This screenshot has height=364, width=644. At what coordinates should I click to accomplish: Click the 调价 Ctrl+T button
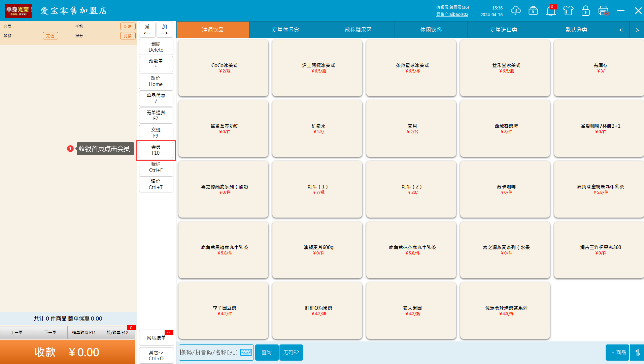pyautogui.click(x=156, y=184)
